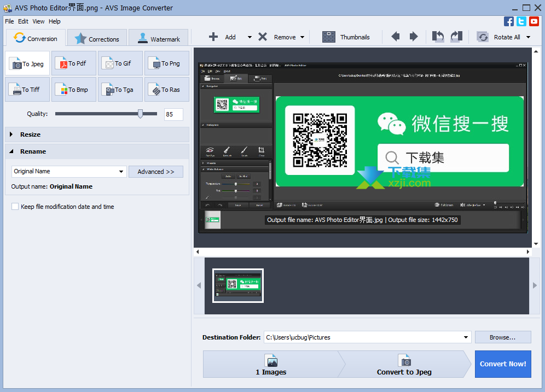Viewport: 545px width, 392px height.
Task: Click the Convert to Jpeg step icon
Action: click(404, 361)
